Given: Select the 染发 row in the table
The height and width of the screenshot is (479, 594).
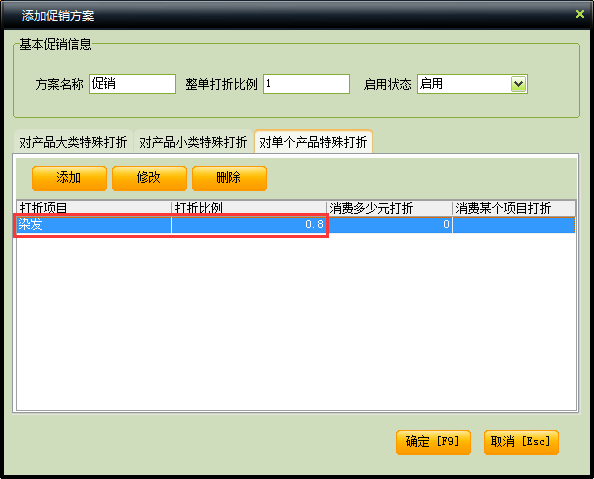Looking at the screenshot, I should [296, 224].
